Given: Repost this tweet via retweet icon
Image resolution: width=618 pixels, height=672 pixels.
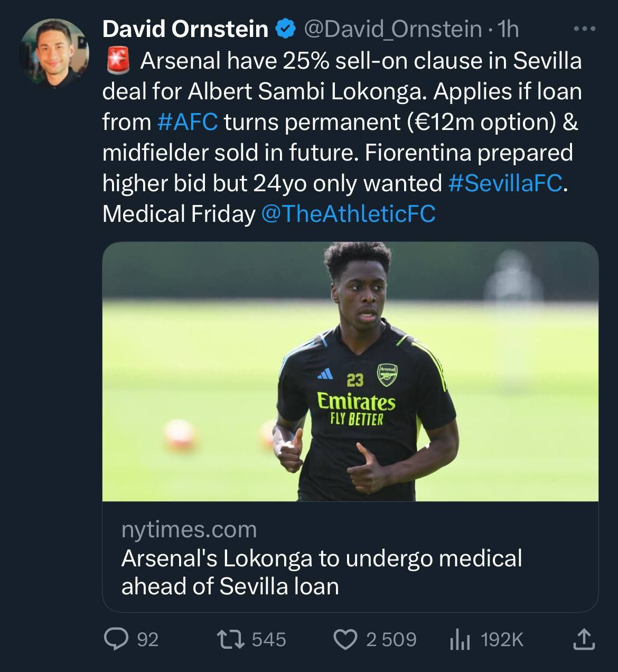Looking at the screenshot, I should click(230, 639).
